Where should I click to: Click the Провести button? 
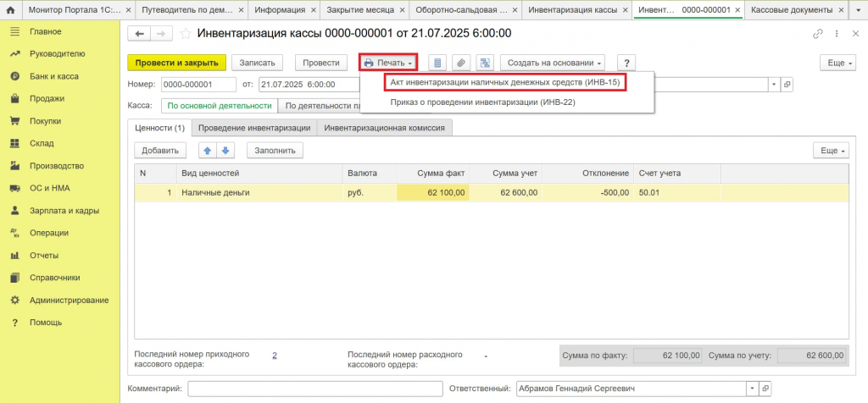pyautogui.click(x=321, y=63)
